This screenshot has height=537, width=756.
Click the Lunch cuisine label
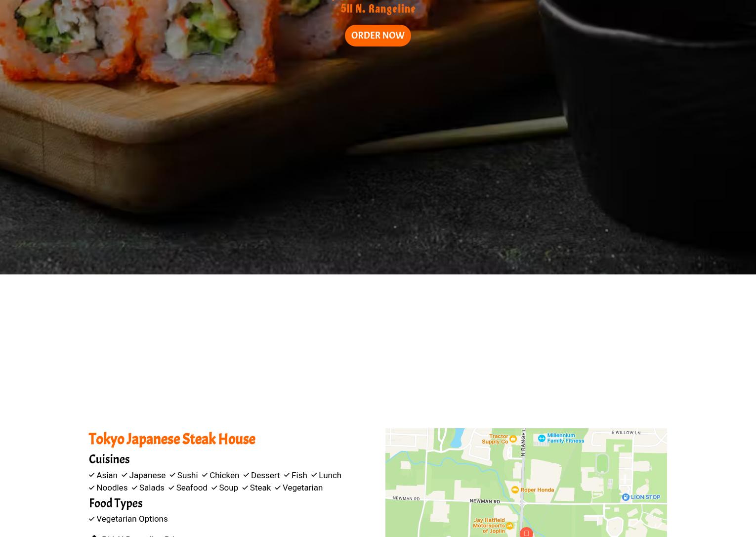pyautogui.click(x=330, y=475)
